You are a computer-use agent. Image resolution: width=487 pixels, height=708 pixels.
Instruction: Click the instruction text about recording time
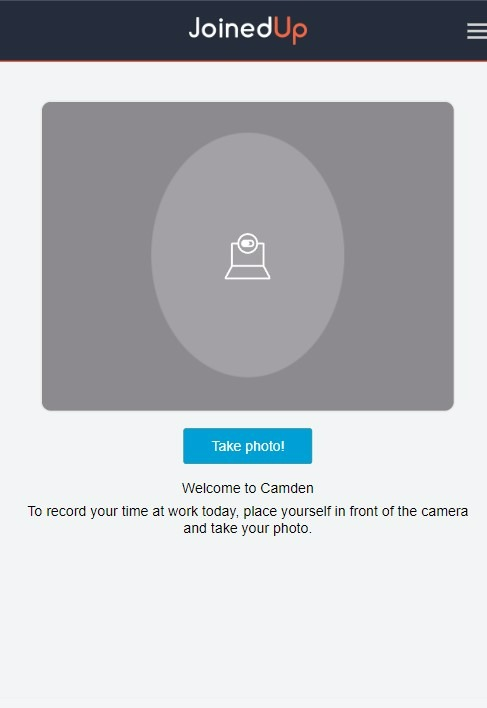coord(248,520)
